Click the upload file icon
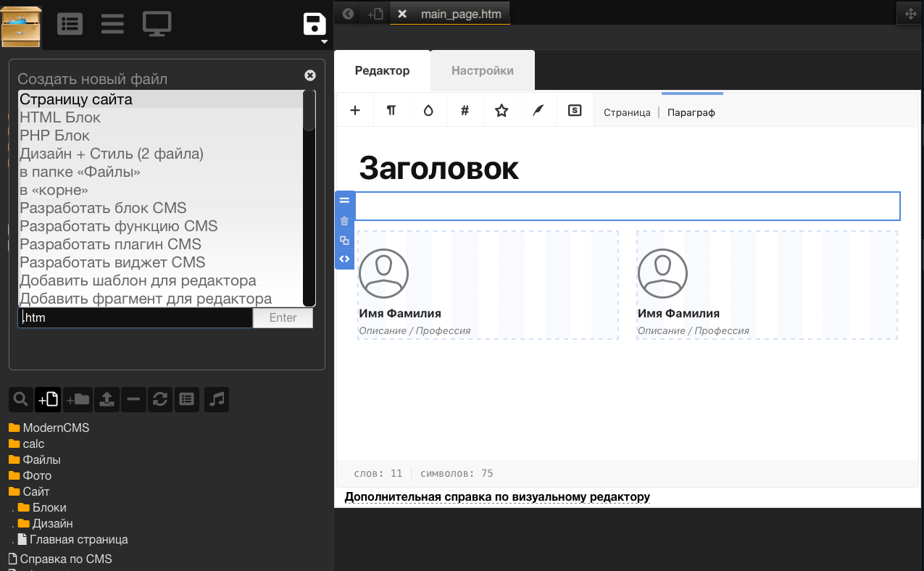924x571 pixels. 107,399
